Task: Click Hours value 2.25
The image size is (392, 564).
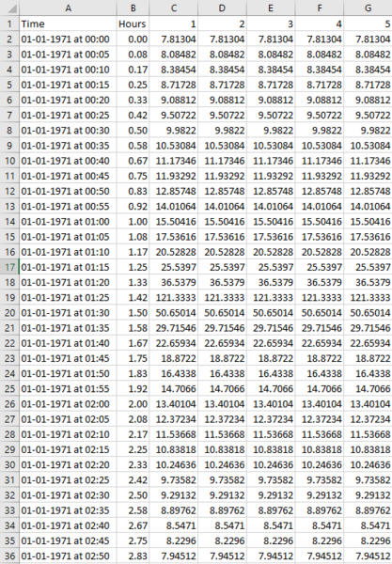Action: (x=133, y=449)
